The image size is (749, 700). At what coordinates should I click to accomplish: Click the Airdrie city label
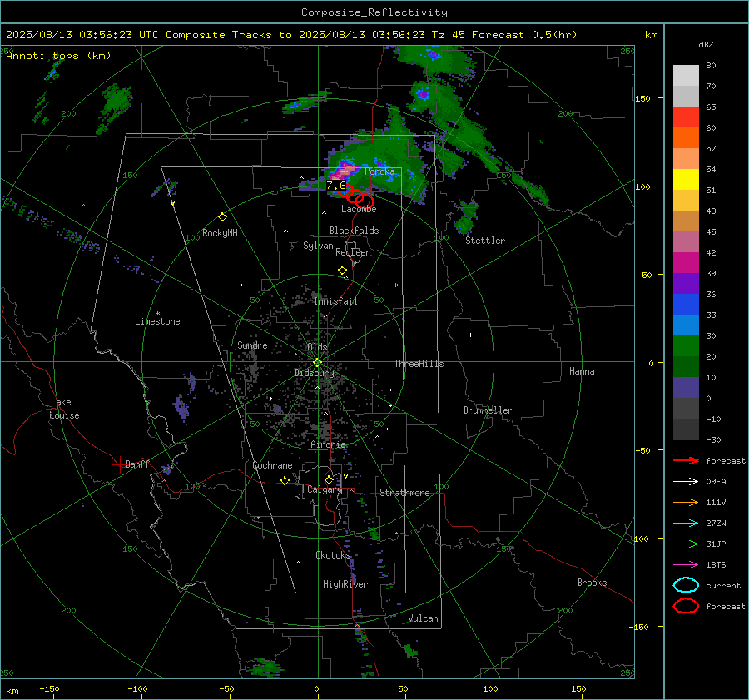328,444
